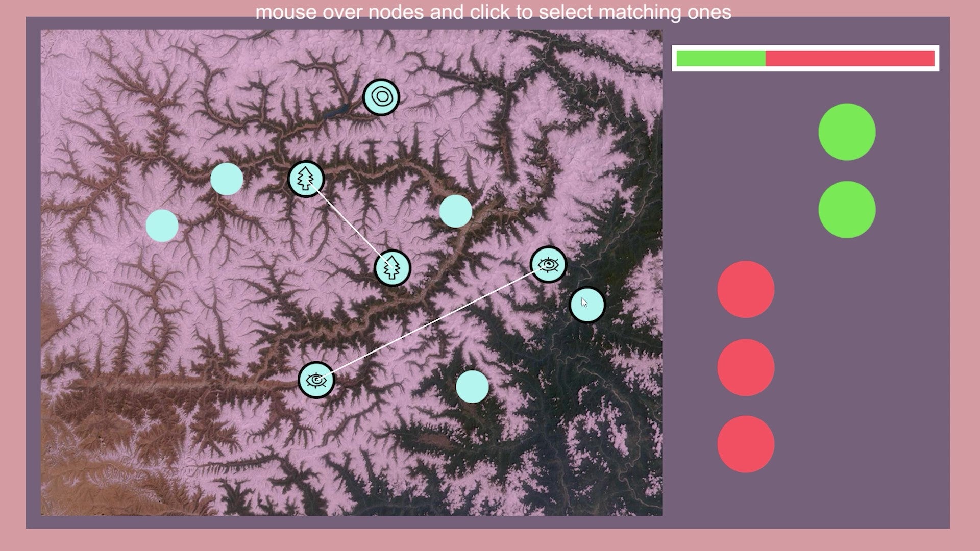Select the upper pine tree node
The height and width of the screenshot is (551, 980).
(x=306, y=179)
